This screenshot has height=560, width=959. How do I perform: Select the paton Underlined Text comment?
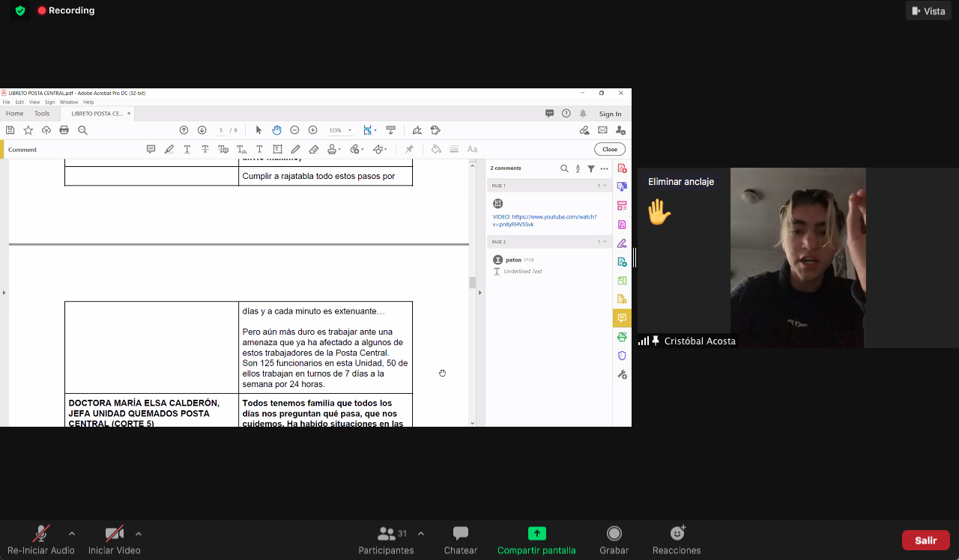point(549,265)
